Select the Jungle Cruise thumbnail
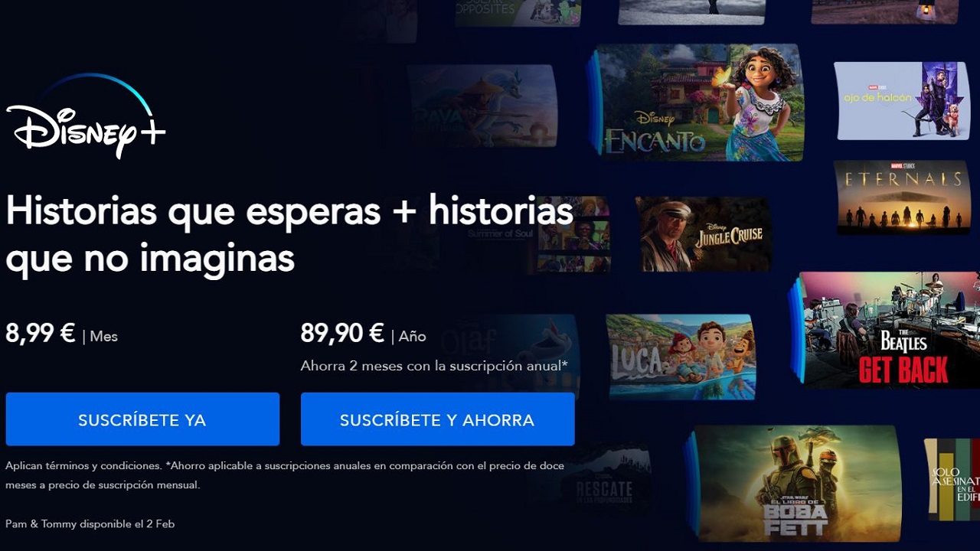The height and width of the screenshot is (551, 980). click(704, 234)
